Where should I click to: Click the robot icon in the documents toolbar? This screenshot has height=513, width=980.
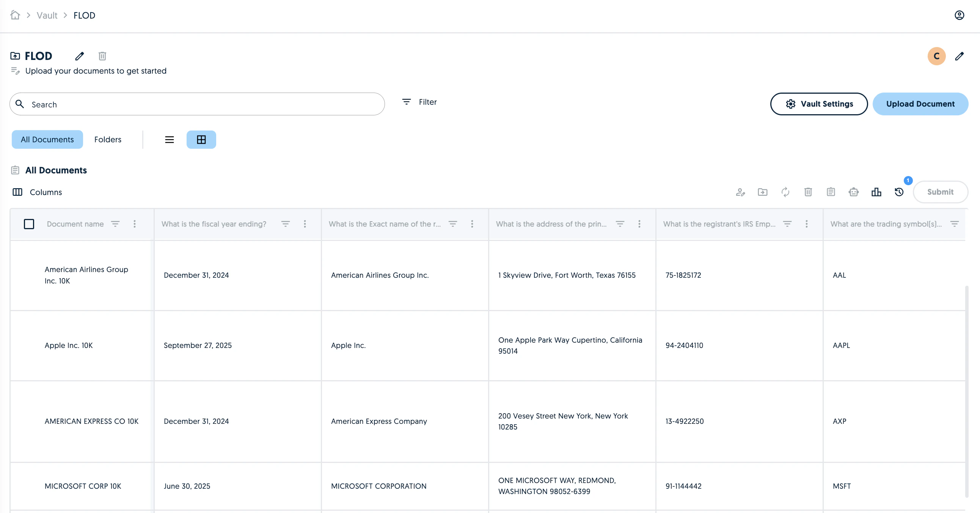pos(853,192)
